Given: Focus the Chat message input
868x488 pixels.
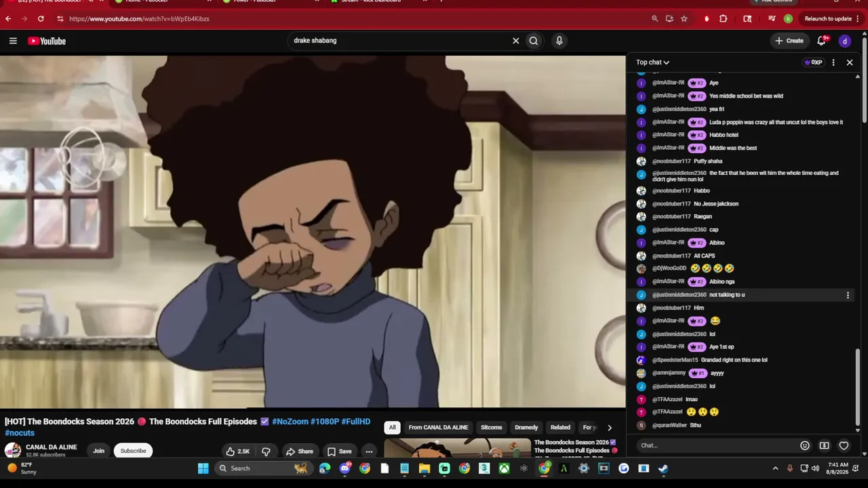Looking at the screenshot, I should click(x=717, y=445).
